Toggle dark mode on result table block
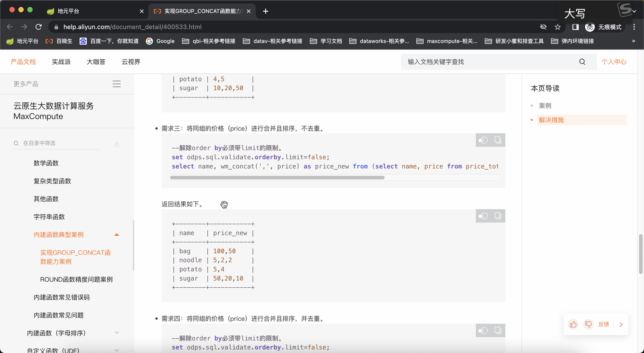The height and width of the screenshot is (353, 644). pos(483,216)
